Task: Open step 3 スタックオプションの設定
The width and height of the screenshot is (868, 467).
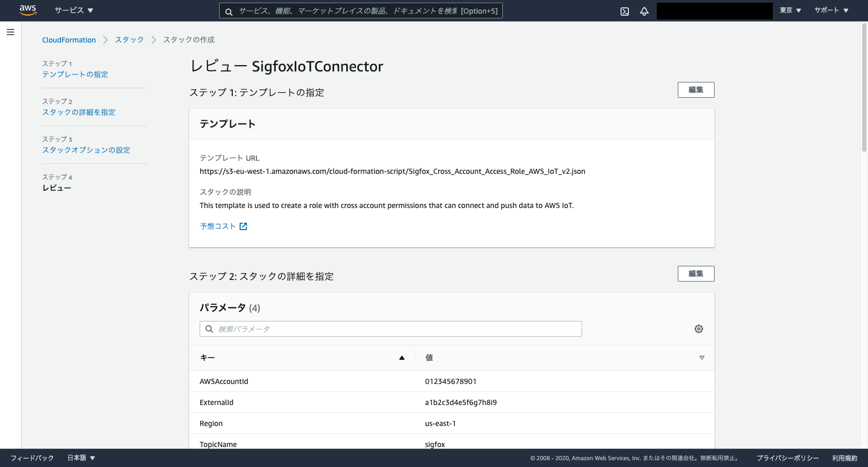Action: coord(86,150)
